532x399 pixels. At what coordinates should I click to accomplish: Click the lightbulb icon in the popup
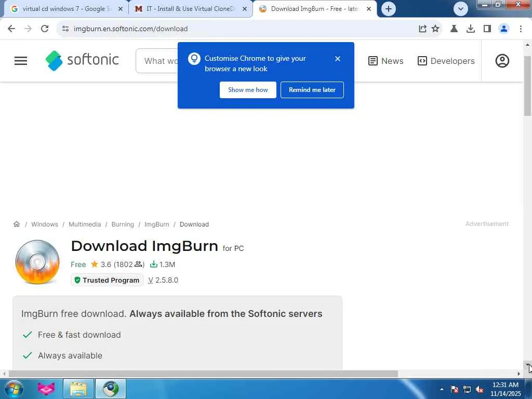click(194, 59)
